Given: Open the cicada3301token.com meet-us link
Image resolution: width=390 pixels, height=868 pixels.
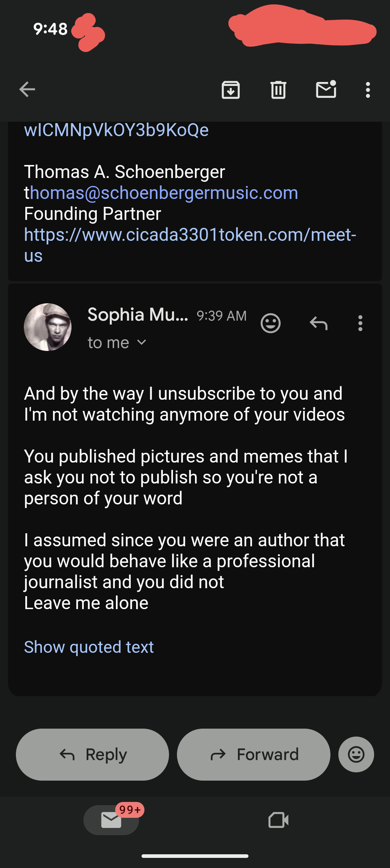Looking at the screenshot, I should pos(190,235).
